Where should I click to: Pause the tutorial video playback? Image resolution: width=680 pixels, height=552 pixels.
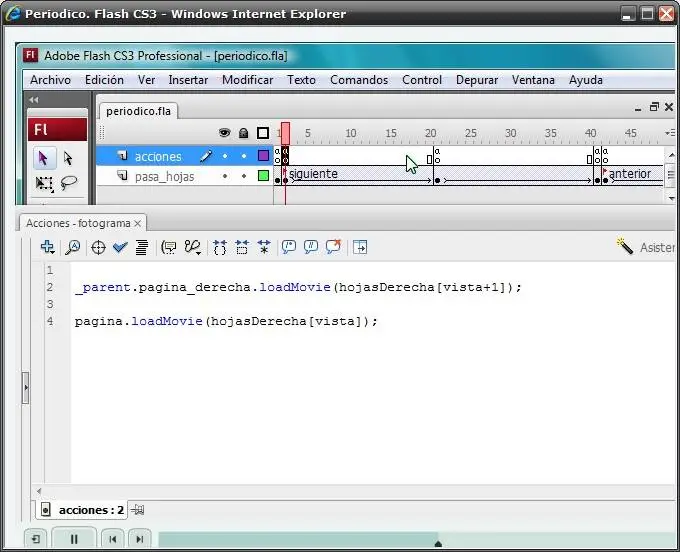pos(74,539)
